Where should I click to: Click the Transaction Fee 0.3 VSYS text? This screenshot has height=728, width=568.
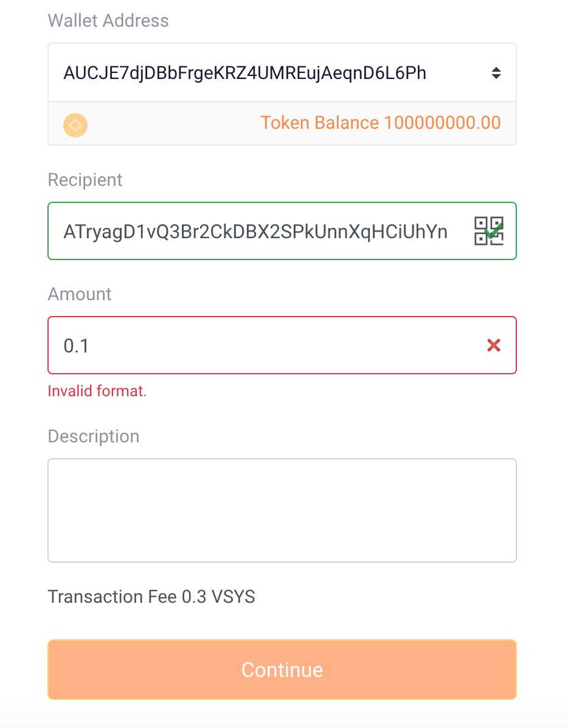[x=152, y=597]
